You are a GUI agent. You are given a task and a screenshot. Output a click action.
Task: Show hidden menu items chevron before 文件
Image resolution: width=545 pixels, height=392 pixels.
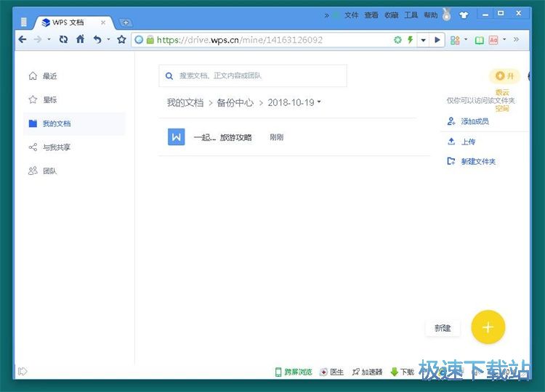click(x=327, y=15)
